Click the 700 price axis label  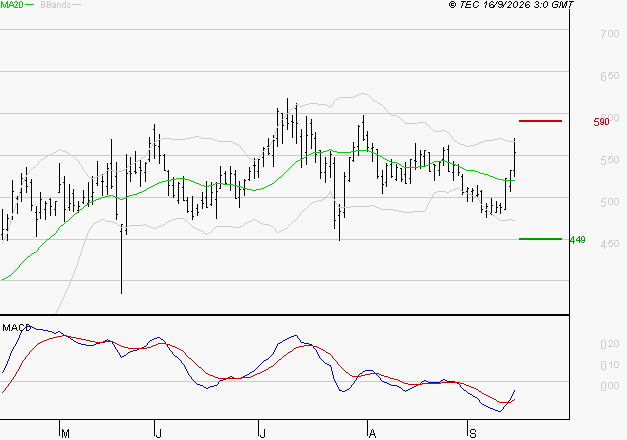pyautogui.click(x=610, y=34)
